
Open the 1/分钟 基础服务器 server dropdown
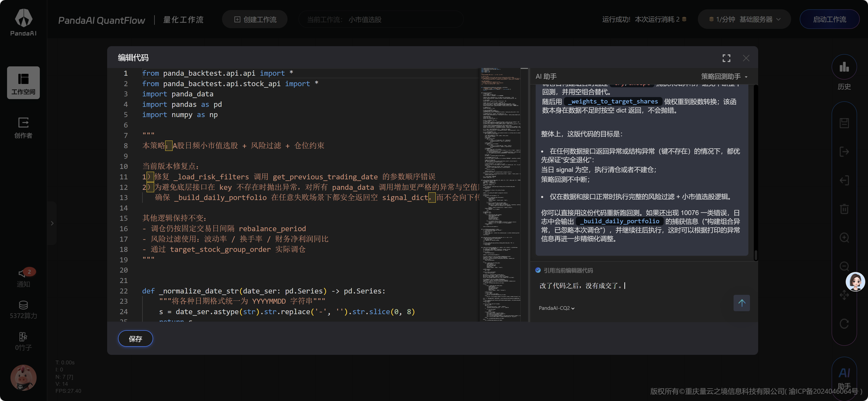(x=744, y=20)
